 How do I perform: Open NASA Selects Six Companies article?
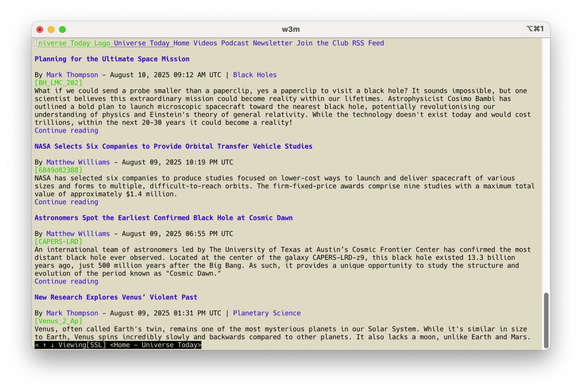(x=173, y=146)
